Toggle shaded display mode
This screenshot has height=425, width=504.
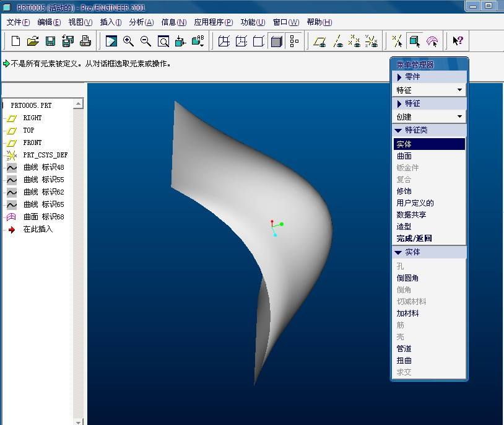tap(277, 42)
